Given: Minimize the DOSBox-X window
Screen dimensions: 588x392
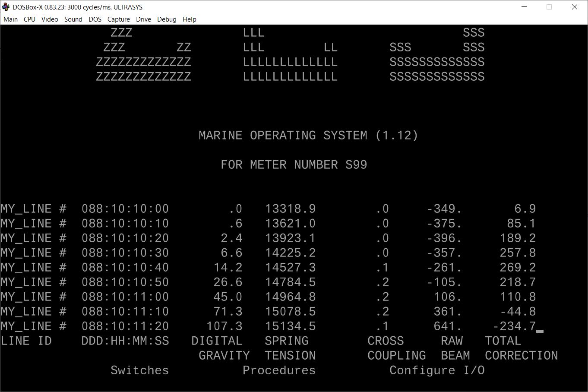Looking at the screenshot, I should pyautogui.click(x=524, y=7).
